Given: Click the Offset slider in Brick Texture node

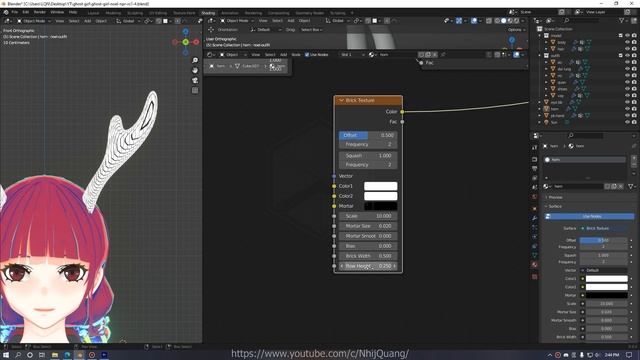Looking at the screenshot, I should point(368,135).
